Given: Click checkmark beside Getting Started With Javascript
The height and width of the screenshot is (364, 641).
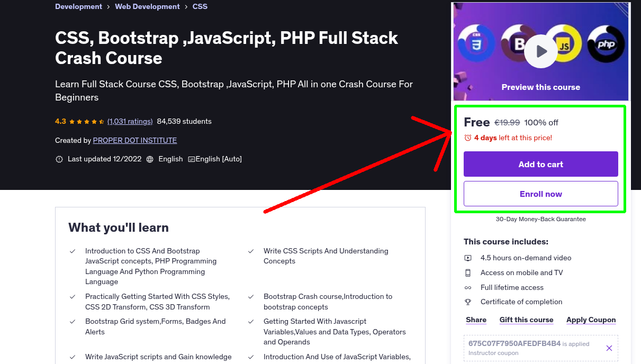Looking at the screenshot, I should click(251, 322).
